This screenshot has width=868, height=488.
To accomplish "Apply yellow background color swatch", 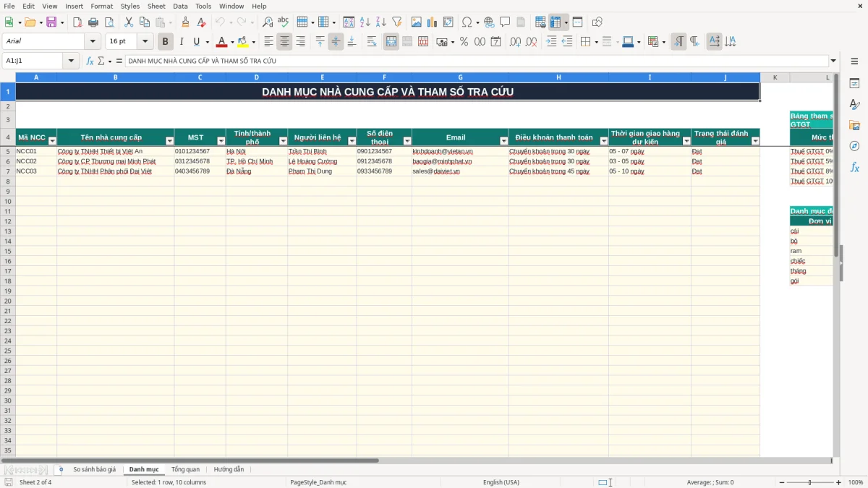I will pos(243,42).
